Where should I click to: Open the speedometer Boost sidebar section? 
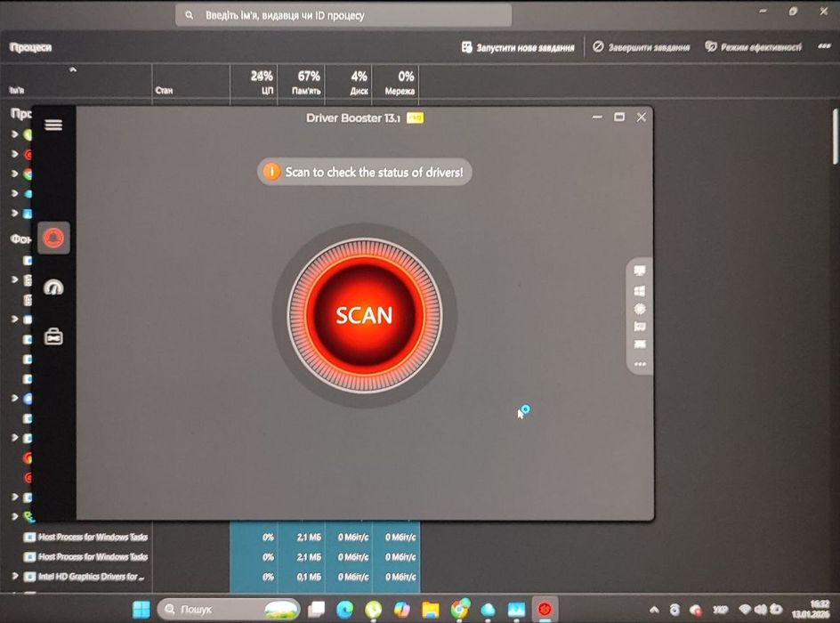[53, 287]
